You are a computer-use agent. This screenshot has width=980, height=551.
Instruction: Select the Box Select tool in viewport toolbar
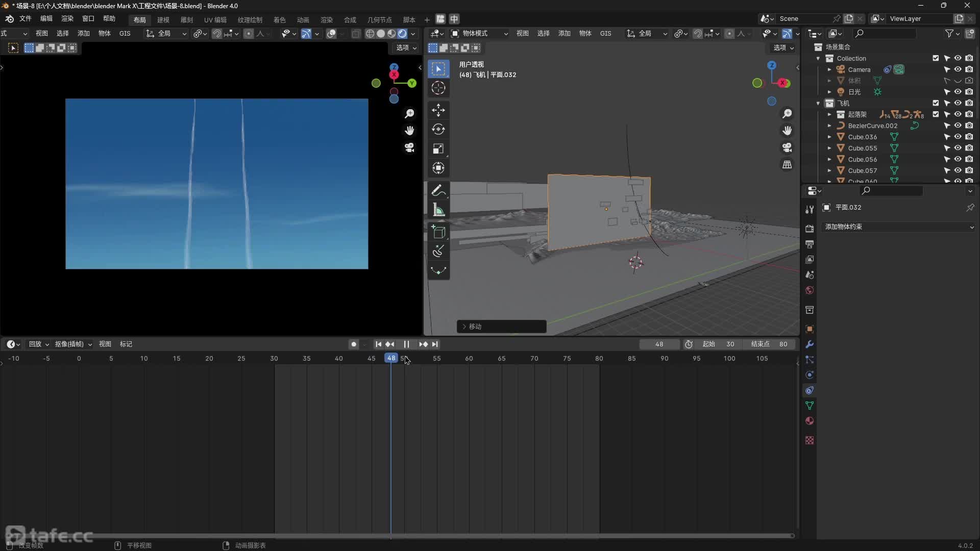point(438,69)
